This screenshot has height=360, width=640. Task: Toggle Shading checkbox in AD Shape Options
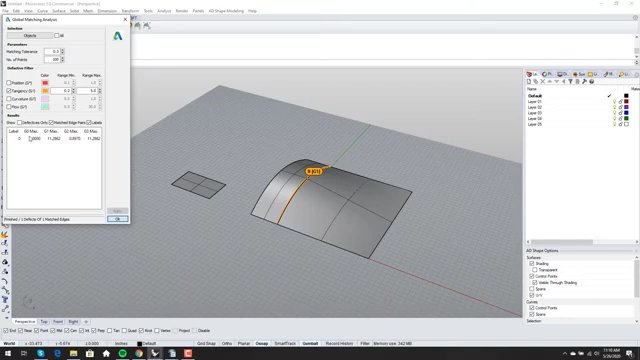point(531,264)
